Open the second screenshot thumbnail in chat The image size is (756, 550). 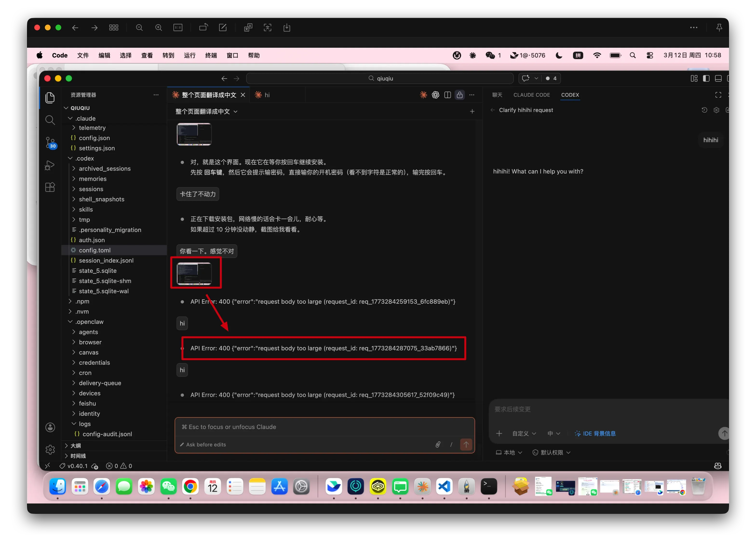[194, 273]
